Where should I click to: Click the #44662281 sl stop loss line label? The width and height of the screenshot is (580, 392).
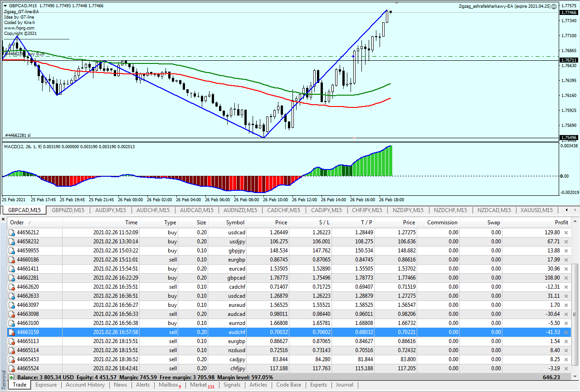[x=18, y=135]
